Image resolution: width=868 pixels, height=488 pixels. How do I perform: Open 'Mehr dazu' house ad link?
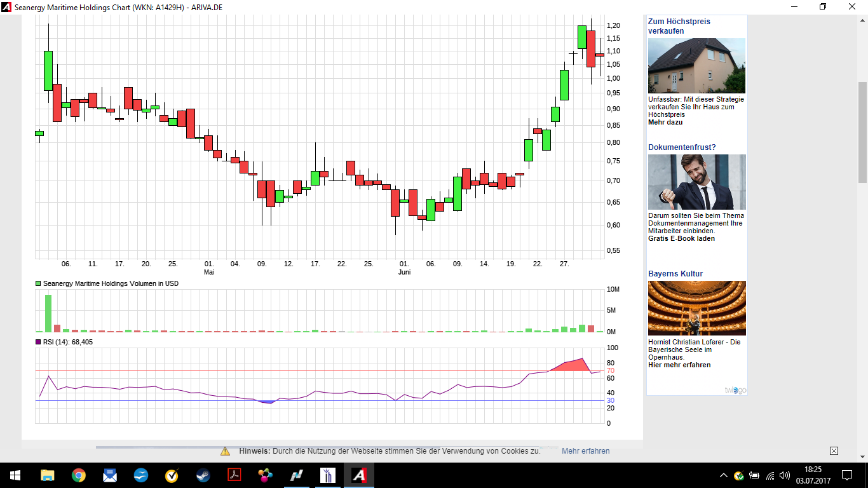(665, 122)
